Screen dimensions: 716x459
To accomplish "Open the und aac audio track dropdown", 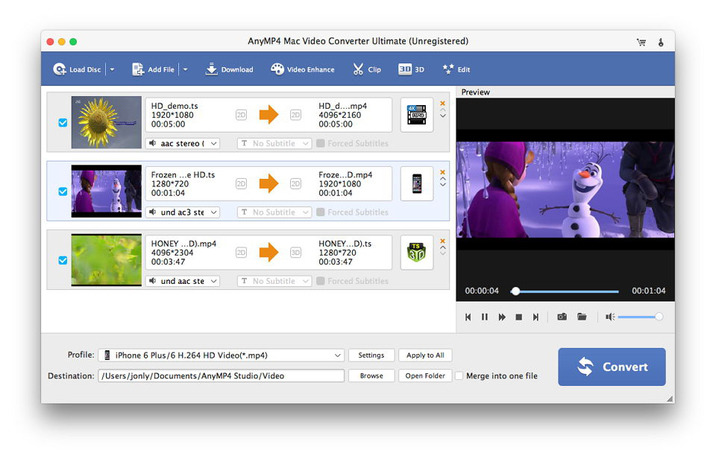I will tap(183, 281).
